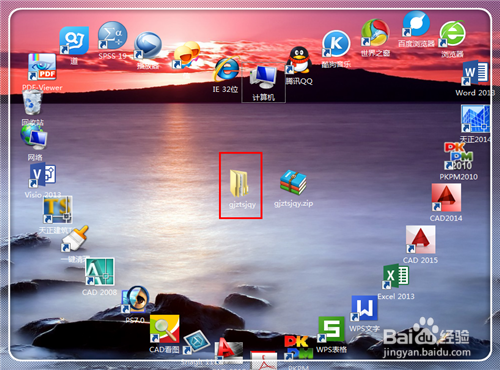
Task: Open the 天正建筑 TS shortcut
Action: [58, 209]
